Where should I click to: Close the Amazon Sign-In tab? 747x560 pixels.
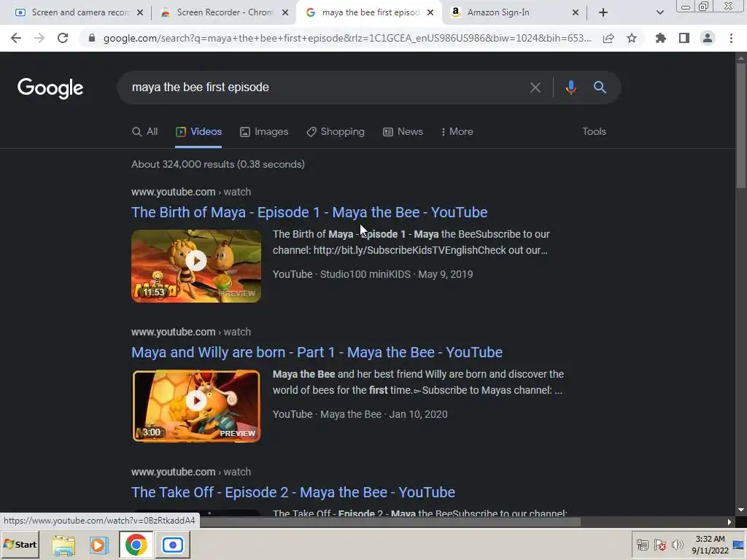(x=575, y=13)
